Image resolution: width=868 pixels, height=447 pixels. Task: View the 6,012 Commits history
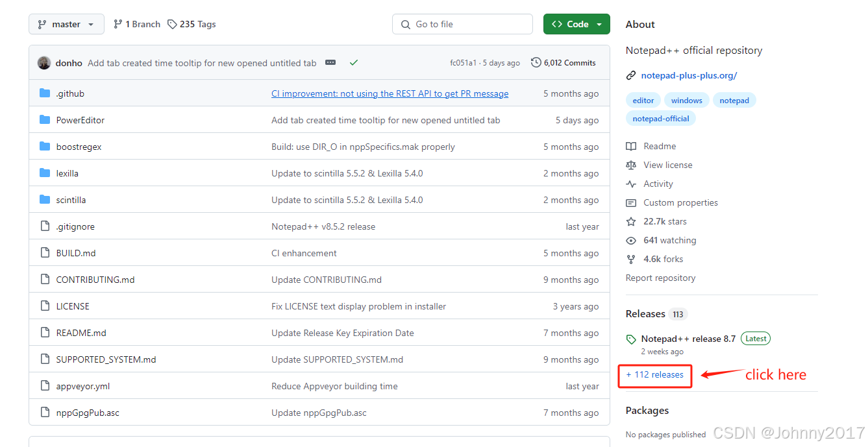564,63
